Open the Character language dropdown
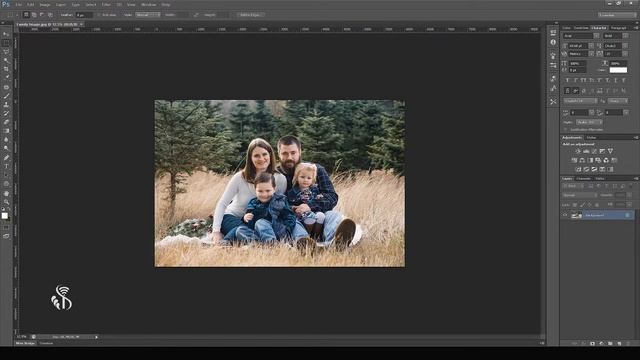The width and height of the screenshot is (640, 360). tap(580, 101)
